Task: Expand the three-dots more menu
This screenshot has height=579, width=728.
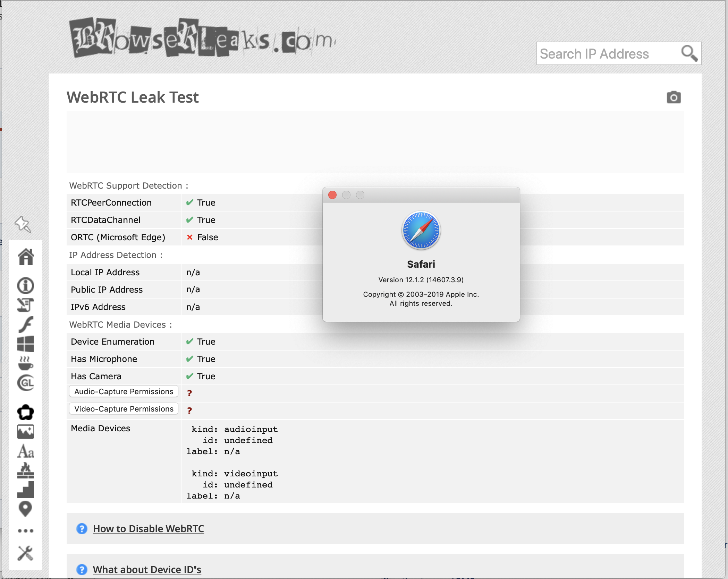Action: coord(26,530)
